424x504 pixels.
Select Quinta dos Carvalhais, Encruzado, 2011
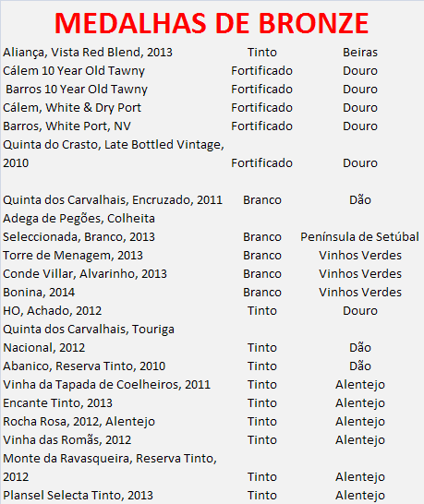pos(113,200)
